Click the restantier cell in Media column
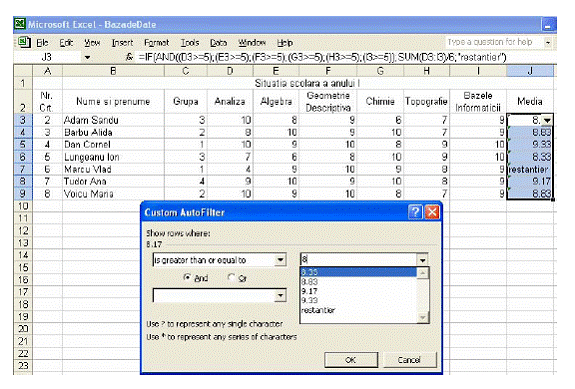The image size is (575, 389). tap(530, 169)
